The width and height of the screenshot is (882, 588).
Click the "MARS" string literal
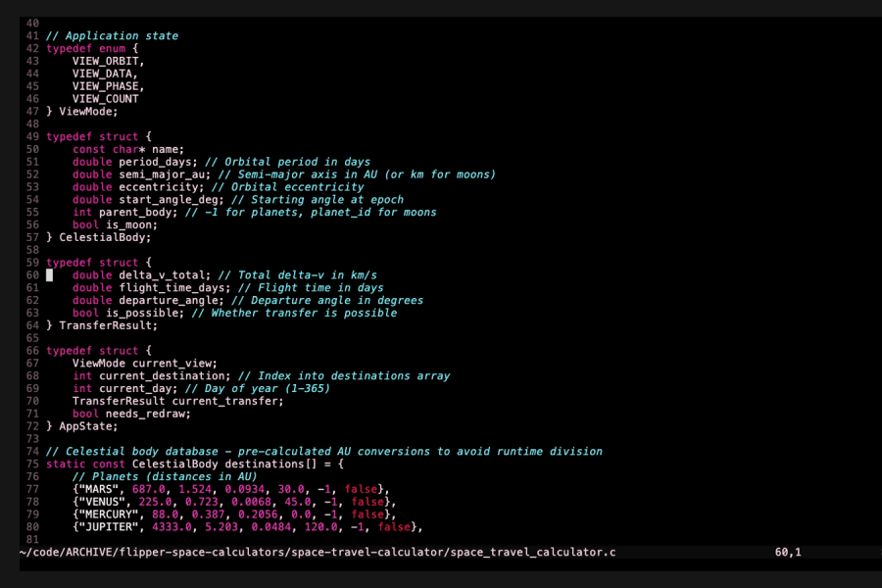tap(98, 490)
